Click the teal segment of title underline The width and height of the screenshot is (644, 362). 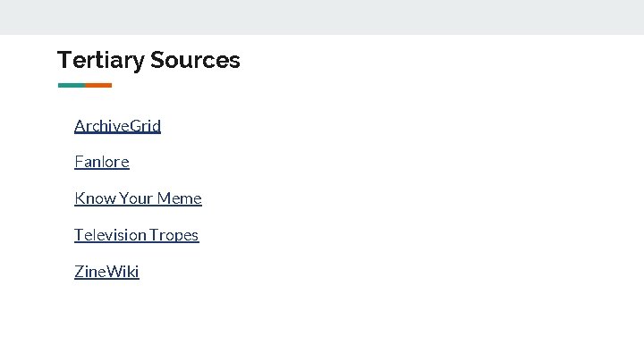71,85
